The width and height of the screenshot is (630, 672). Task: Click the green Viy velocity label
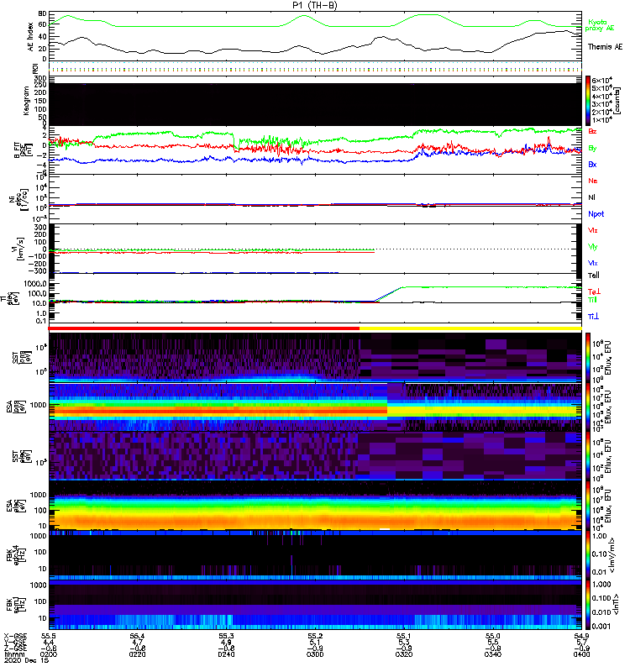593,246
